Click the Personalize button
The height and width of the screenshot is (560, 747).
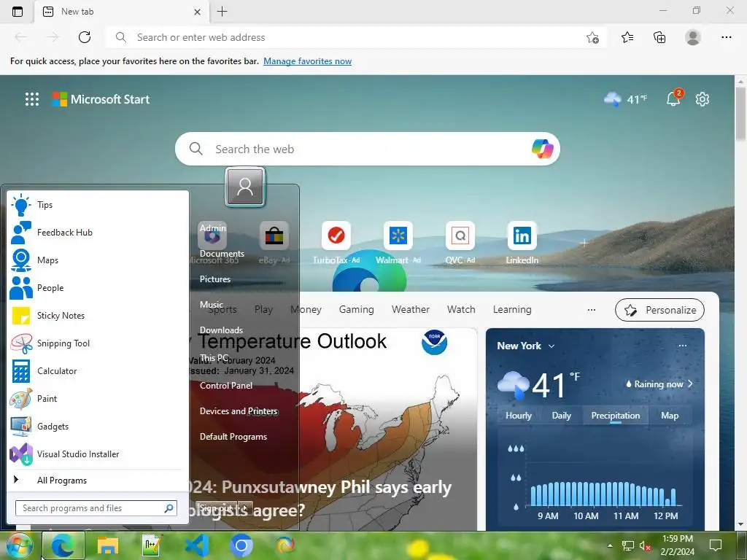tap(659, 310)
